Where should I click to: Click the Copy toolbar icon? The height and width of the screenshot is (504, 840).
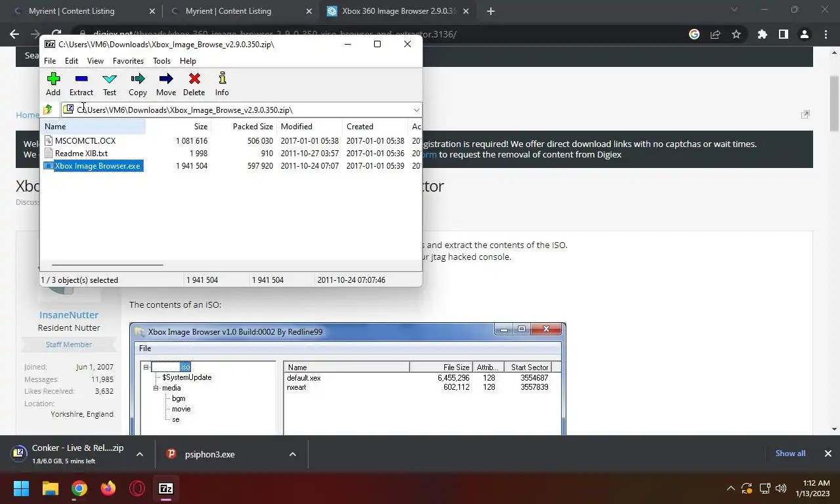[x=138, y=84]
